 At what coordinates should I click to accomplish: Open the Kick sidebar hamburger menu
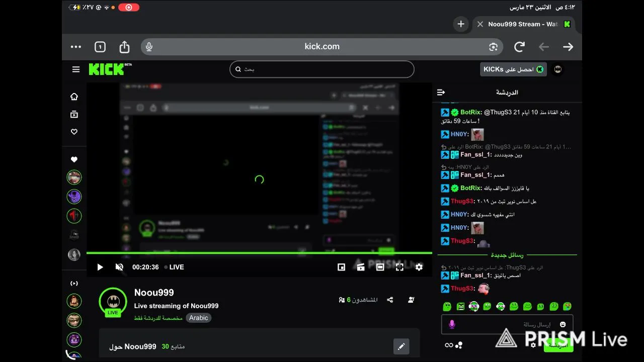pyautogui.click(x=76, y=69)
